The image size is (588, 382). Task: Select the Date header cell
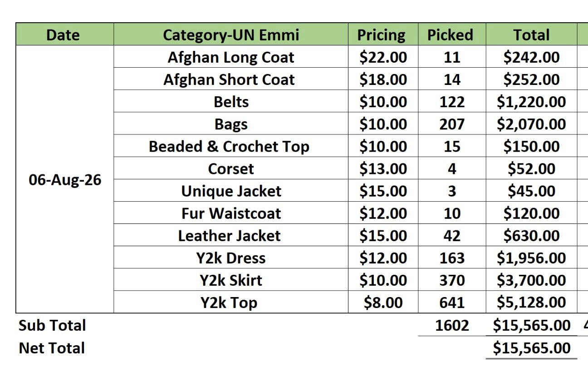point(64,35)
